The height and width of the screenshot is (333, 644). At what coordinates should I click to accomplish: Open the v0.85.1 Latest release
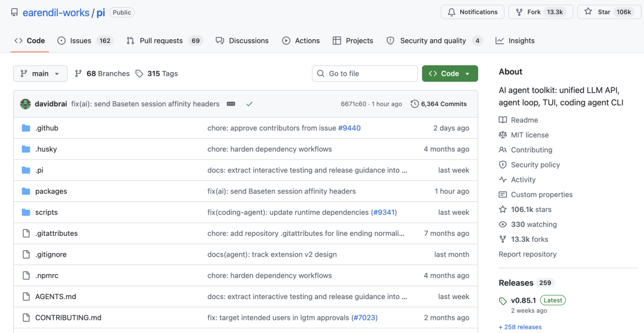click(x=538, y=300)
